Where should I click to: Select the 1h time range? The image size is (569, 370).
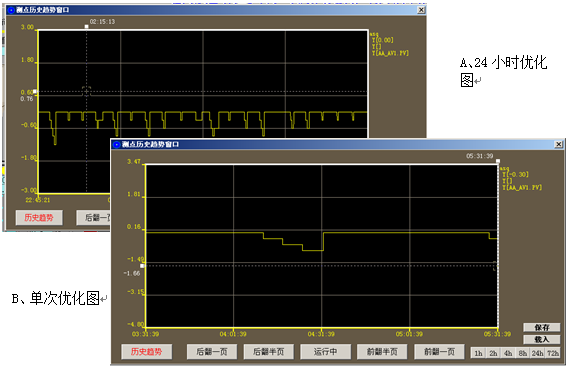(478, 353)
